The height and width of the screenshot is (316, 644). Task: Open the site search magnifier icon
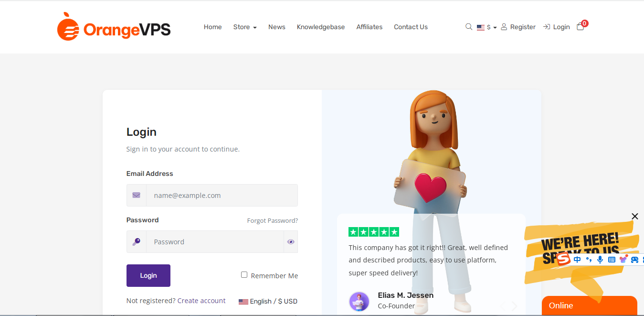[x=469, y=27]
